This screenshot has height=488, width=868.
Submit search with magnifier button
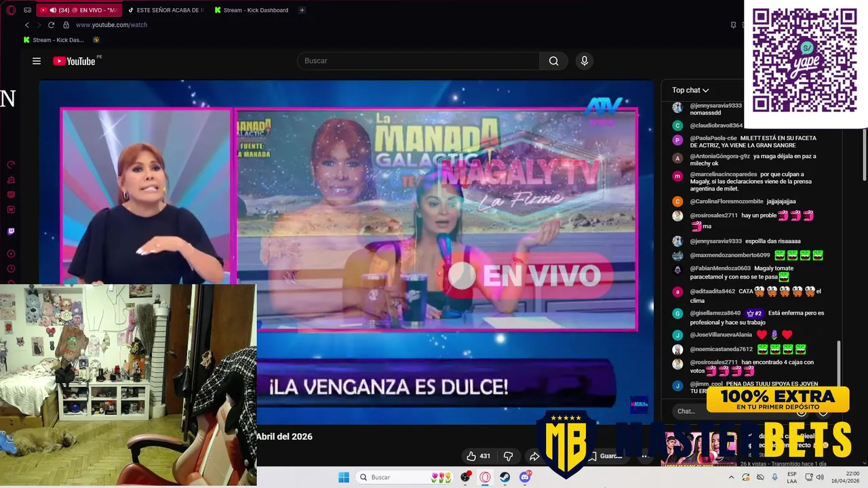554,61
